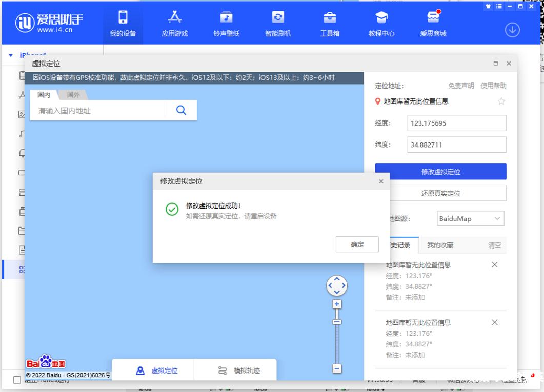Click the music note icon in left sidebar

[x=22, y=134]
